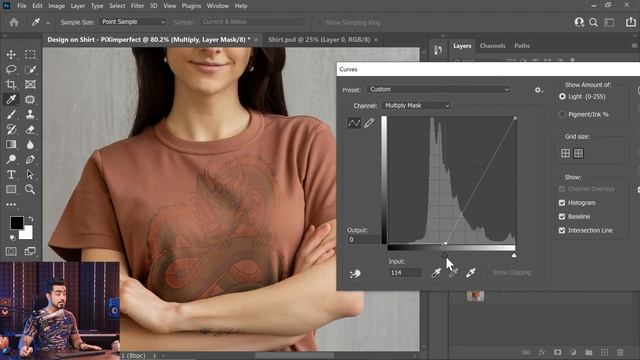The width and height of the screenshot is (640, 360).
Task: Select the Dodge tool
Action: (11, 159)
